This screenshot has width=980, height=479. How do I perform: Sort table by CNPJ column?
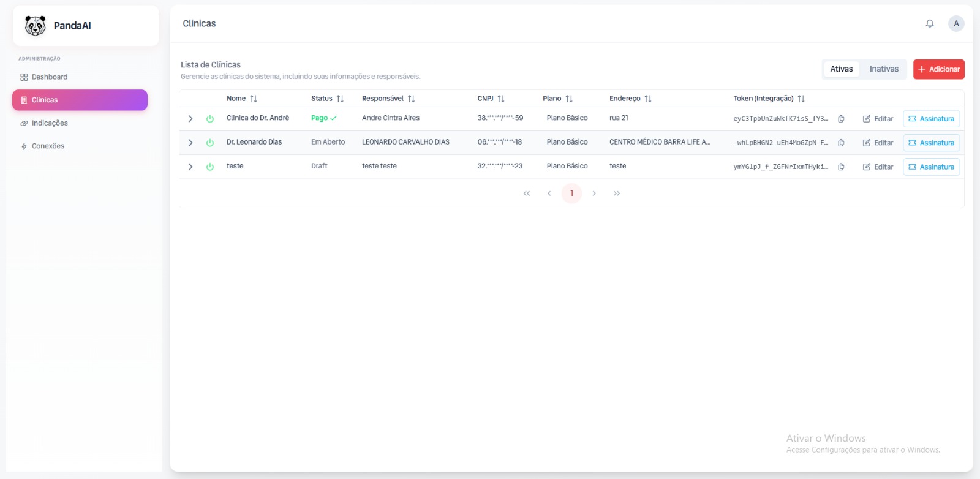501,99
